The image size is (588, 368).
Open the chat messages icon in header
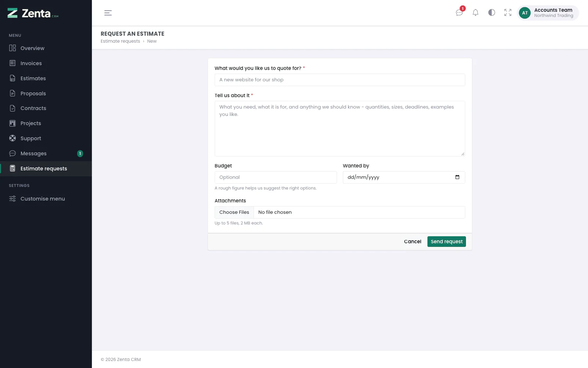(x=459, y=13)
